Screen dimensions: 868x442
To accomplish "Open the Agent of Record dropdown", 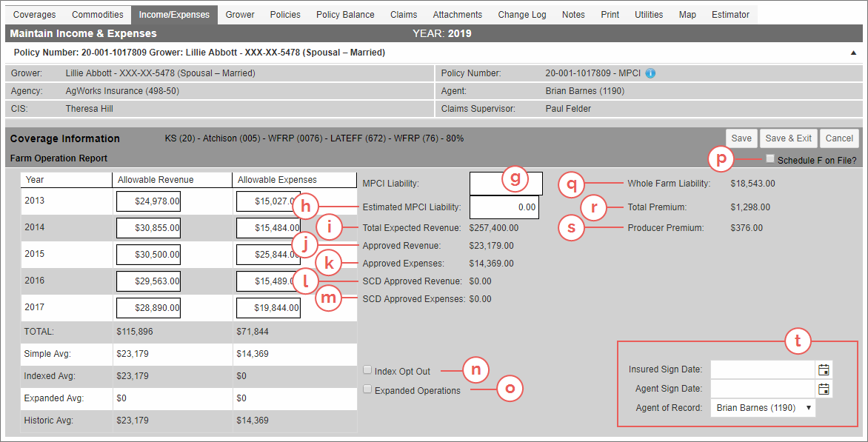I will [763, 408].
